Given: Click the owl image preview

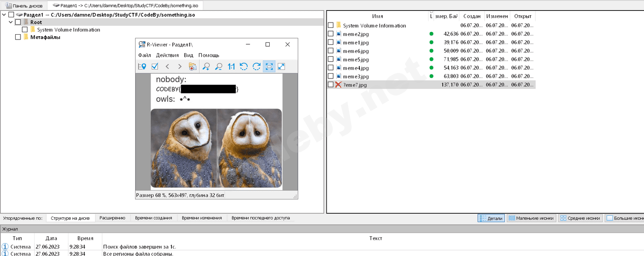Looking at the screenshot, I should 216,148.
